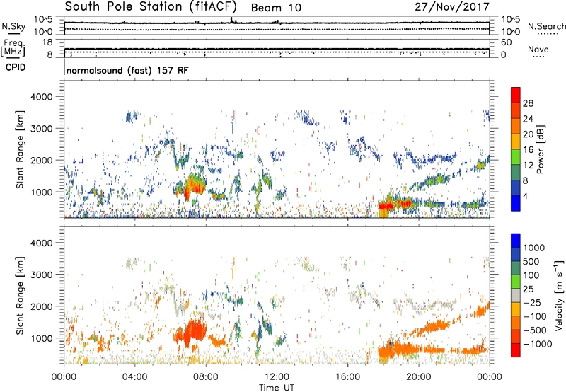This screenshot has height=392, width=566.
Task: Click the 'Time UT' axis title
Action: [x=277, y=388]
